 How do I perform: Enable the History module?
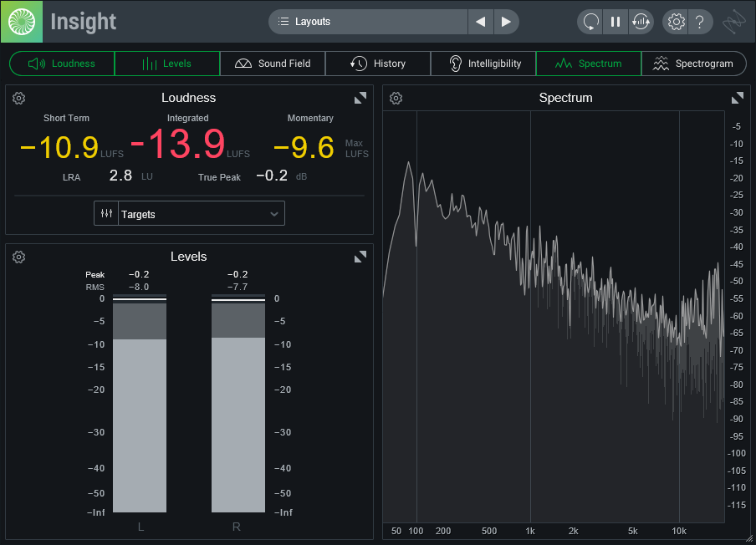click(x=378, y=64)
